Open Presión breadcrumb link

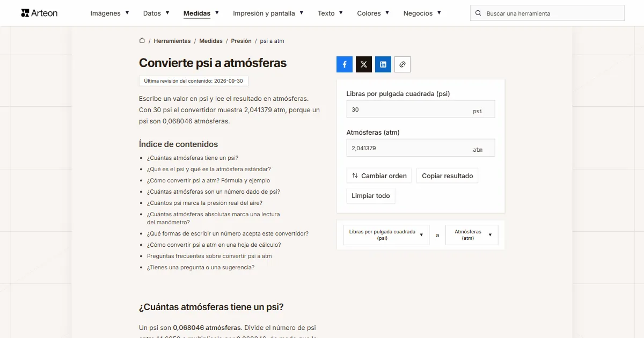click(241, 41)
